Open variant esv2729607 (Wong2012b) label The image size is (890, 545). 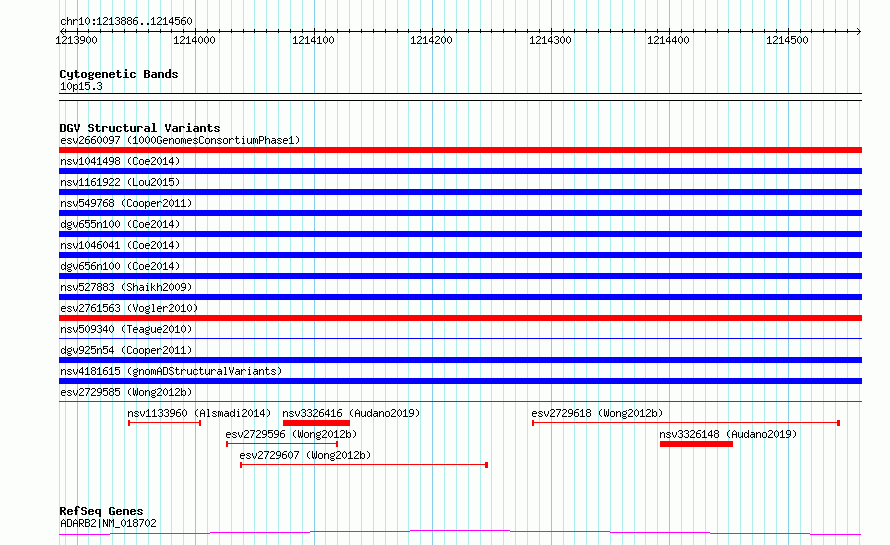pyautogui.click(x=305, y=455)
